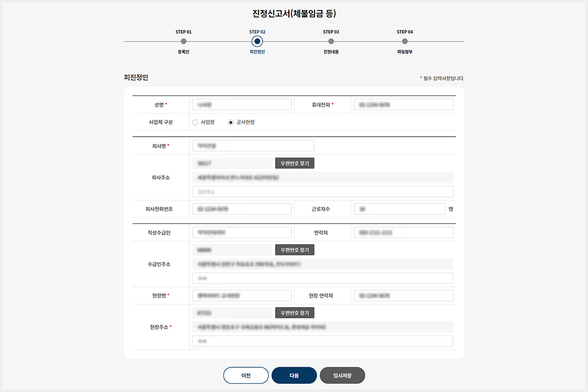Click the 필수 입력사항입니다 notice
This screenshot has height=392, width=588.
(x=442, y=78)
